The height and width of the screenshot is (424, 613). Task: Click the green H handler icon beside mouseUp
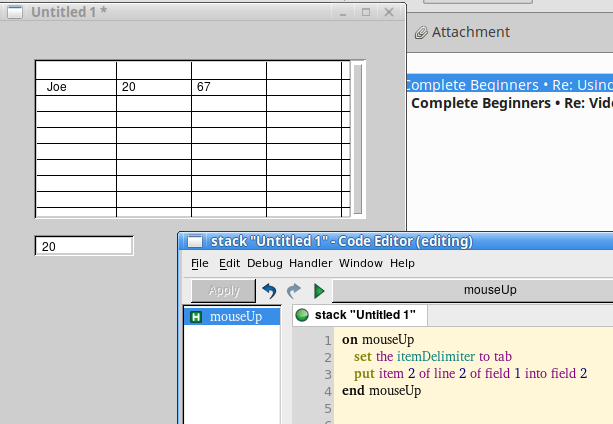coord(196,317)
